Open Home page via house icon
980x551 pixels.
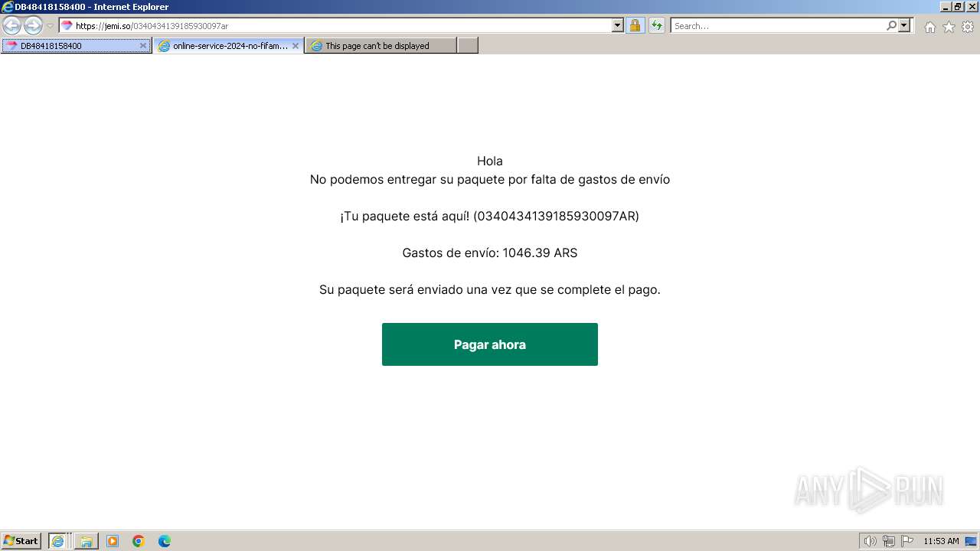coord(929,27)
